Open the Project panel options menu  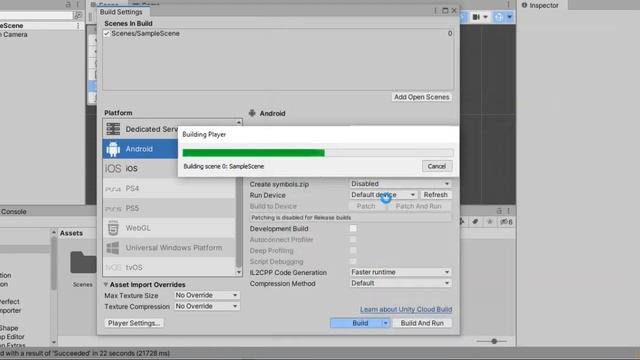509,211
